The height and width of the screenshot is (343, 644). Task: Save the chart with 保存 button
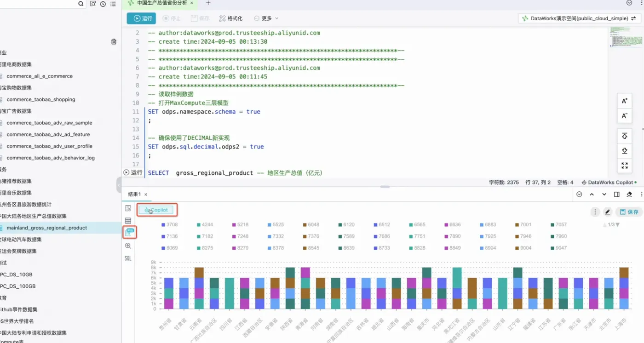(629, 212)
